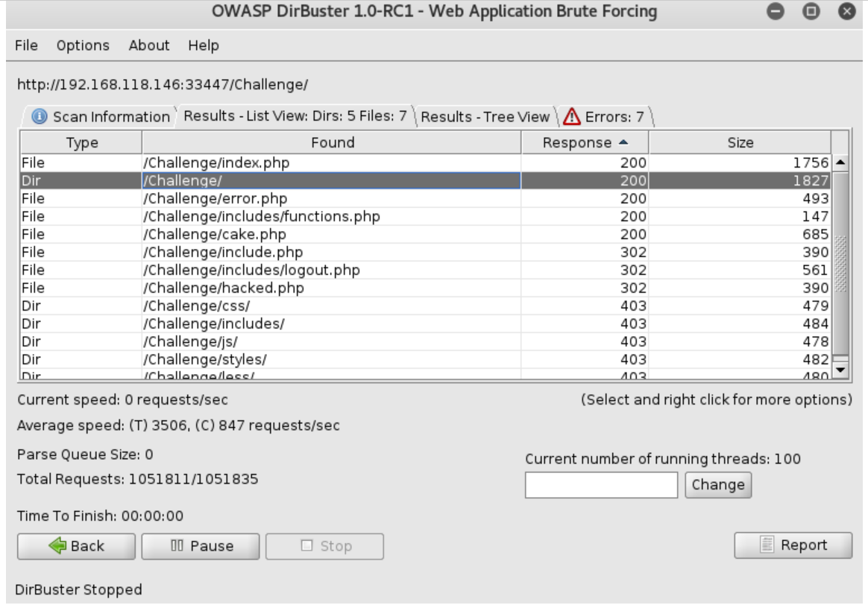Click the square icon on Stop button
Image resolution: width=868 pixels, height=608 pixels.
click(306, 545)
